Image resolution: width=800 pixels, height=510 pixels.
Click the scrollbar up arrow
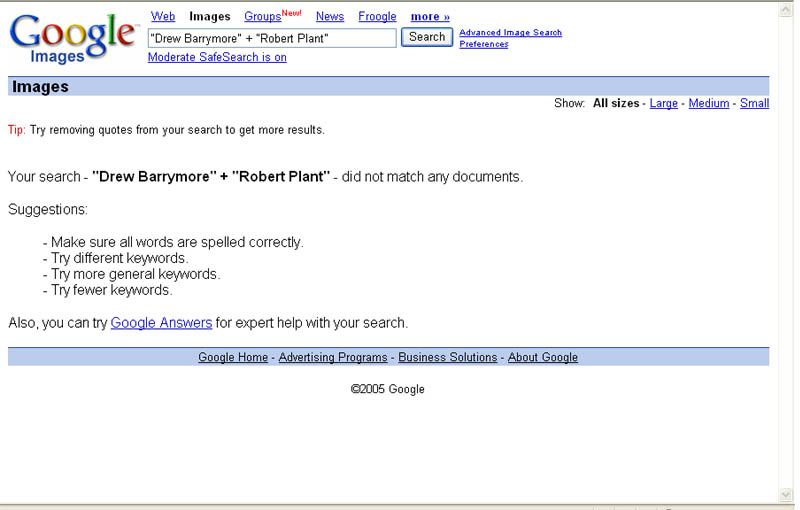tap(786, 9)
